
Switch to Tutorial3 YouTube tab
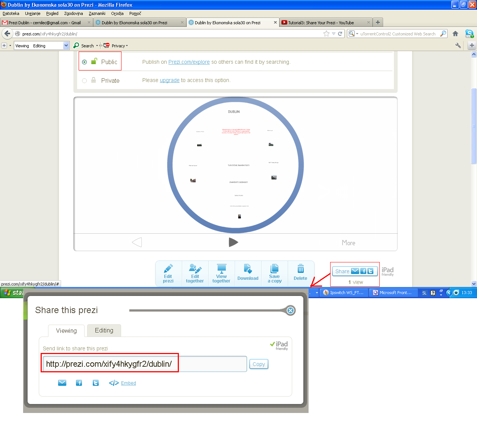coord(326,22)
